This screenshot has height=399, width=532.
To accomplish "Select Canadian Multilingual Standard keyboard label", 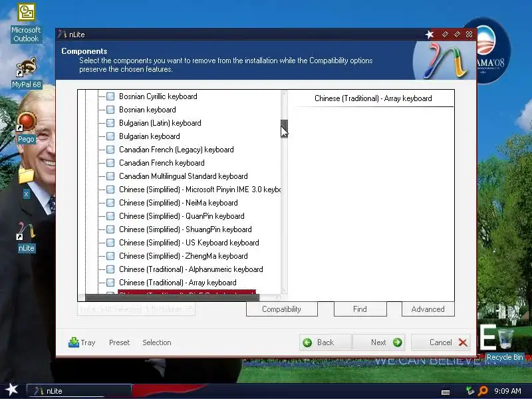I will (184, 176).
